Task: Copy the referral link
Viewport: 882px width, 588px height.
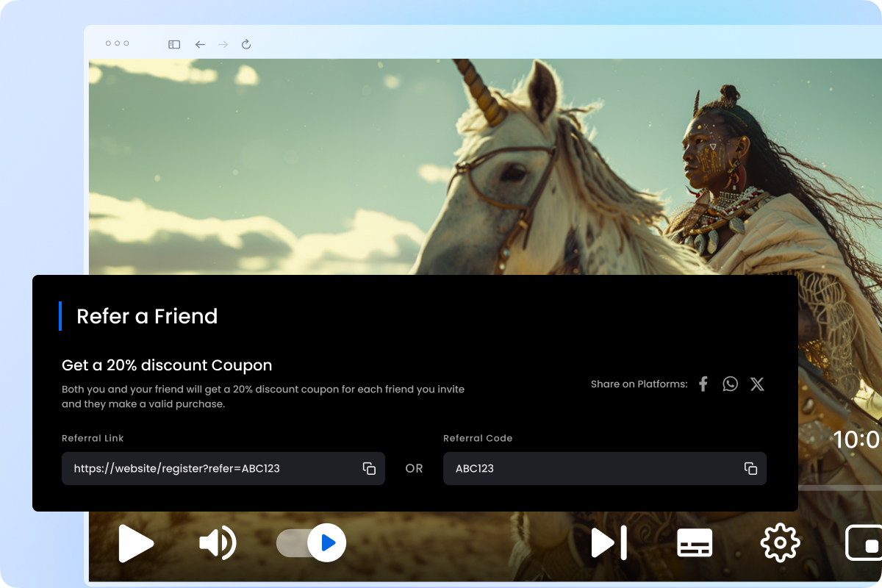Action: point(368,468)
